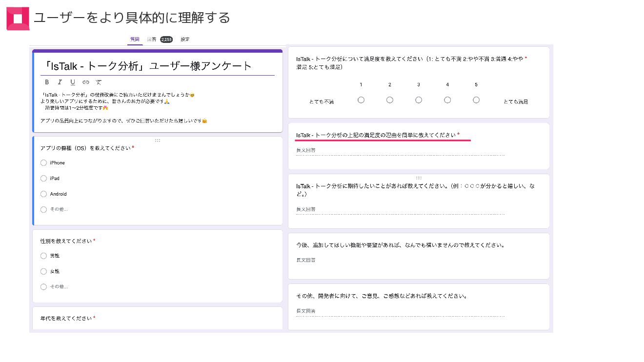Viewport: 644px width, 362px height.
Task: Select その他 under the OS question
Action: tap(44, 210)
